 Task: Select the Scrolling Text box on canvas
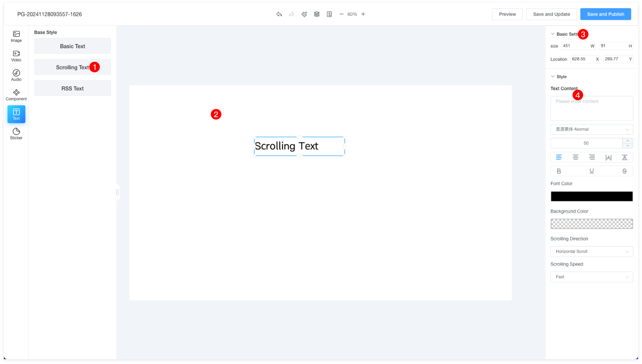[x=299, y=146]
